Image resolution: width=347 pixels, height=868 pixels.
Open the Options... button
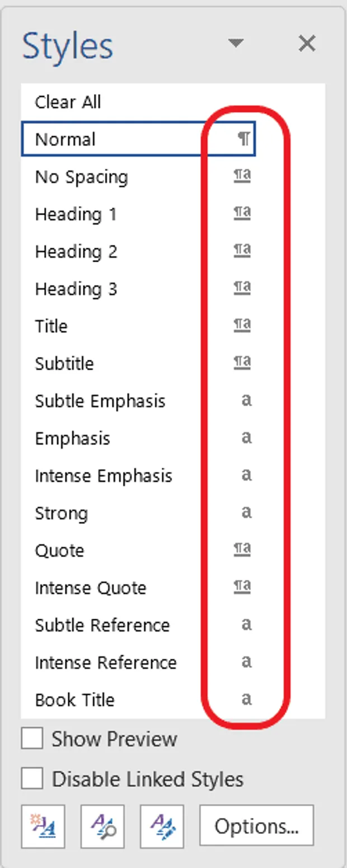[257, 827]
